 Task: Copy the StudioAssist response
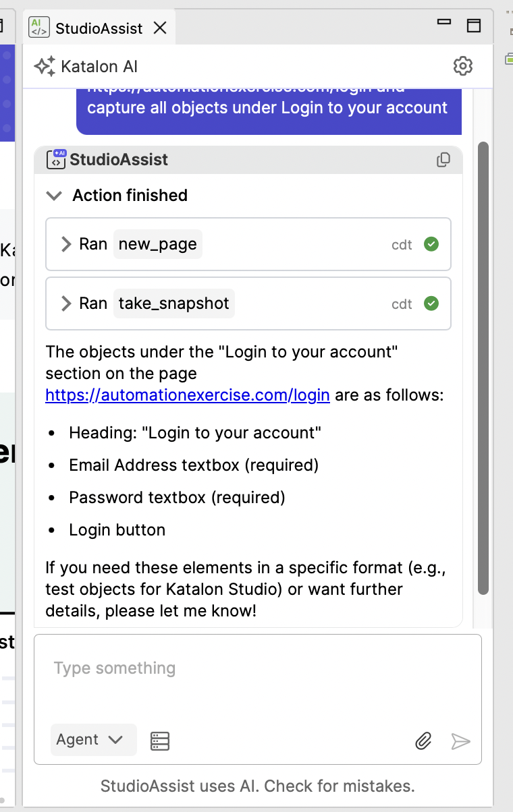[443, 160]
